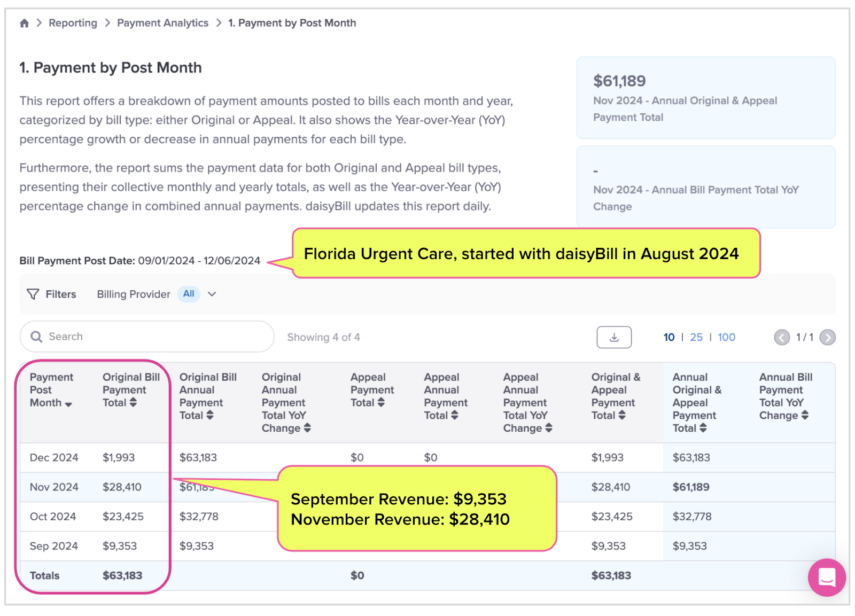Click the search magnifier icon
The height and width of the screenshot is (616, 855).
[x=36, y=337]
